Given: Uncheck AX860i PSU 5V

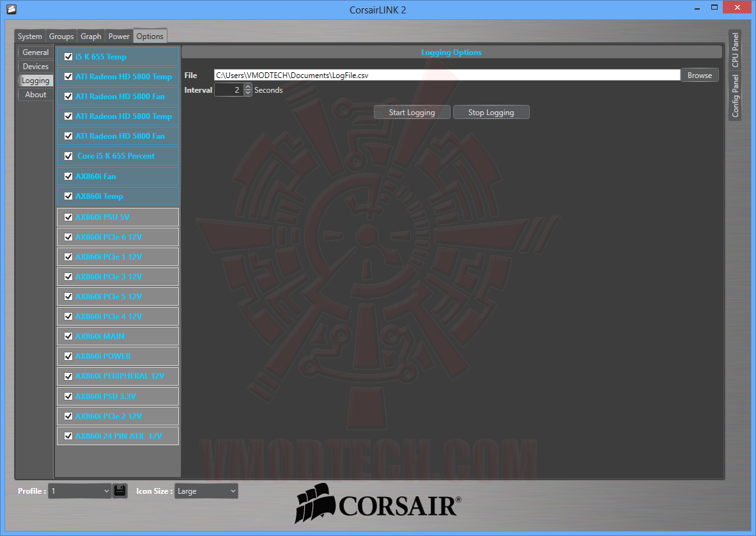Looking at the screenshot, I should (x=68, y=217).
